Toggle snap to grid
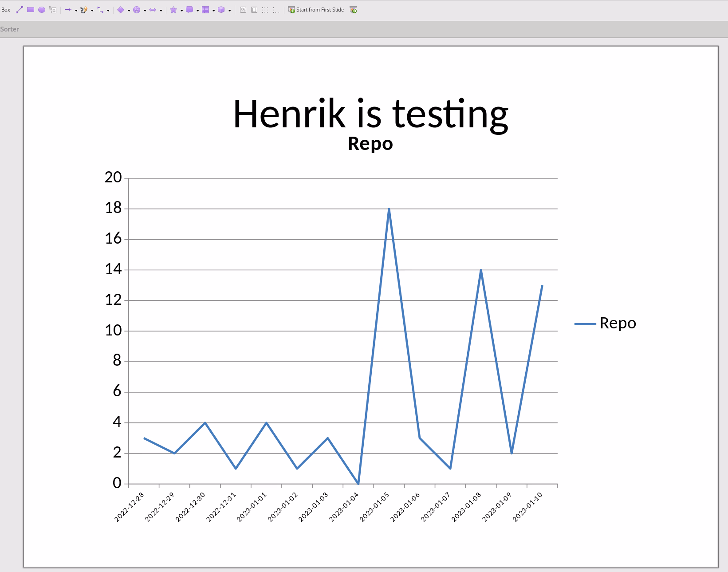 pyautogui.click(x=275, y=9)
